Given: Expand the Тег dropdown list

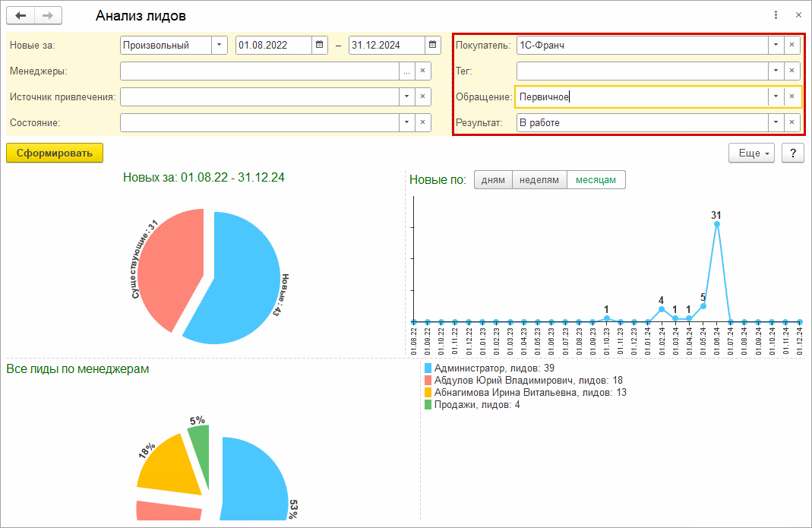Looking at the screenshot, I should click(776, 71).
